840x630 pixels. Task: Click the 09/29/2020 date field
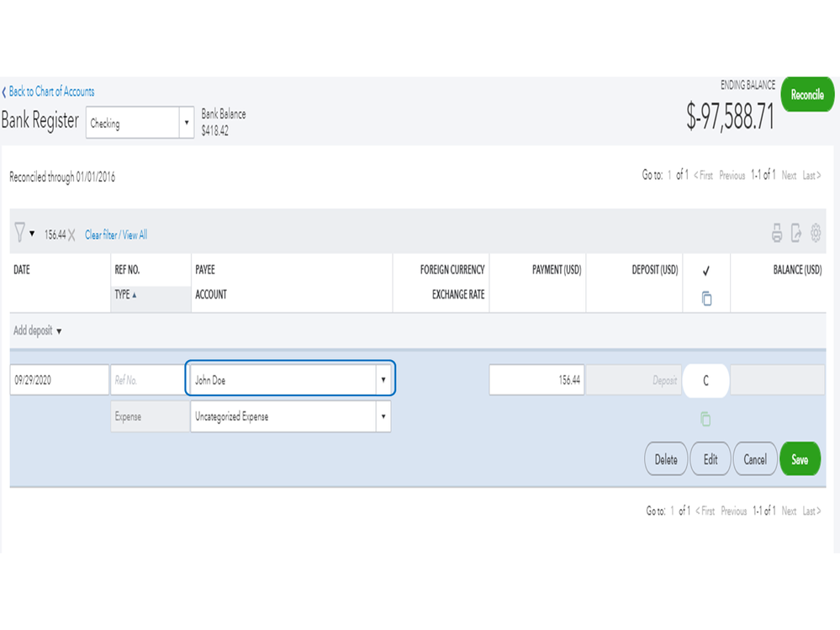[59, 380]
